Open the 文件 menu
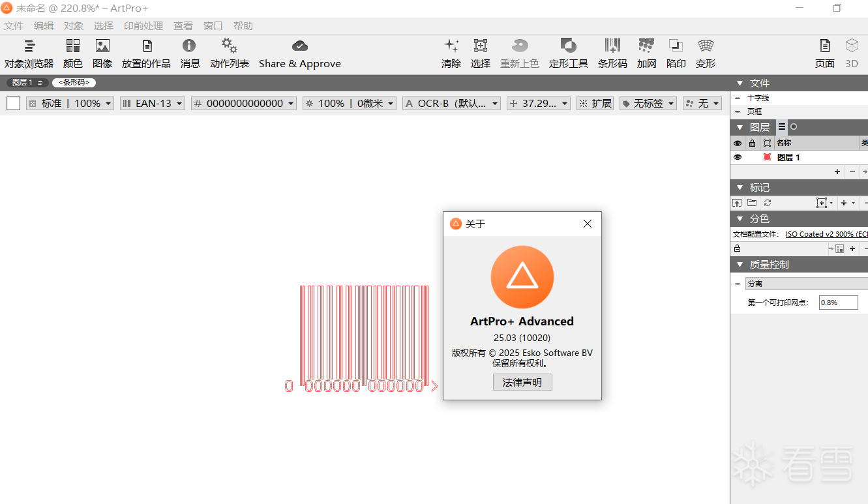Image resolution: width=868 pixels, height=504 pixels. pyautogui.click(x=14, y=26)
